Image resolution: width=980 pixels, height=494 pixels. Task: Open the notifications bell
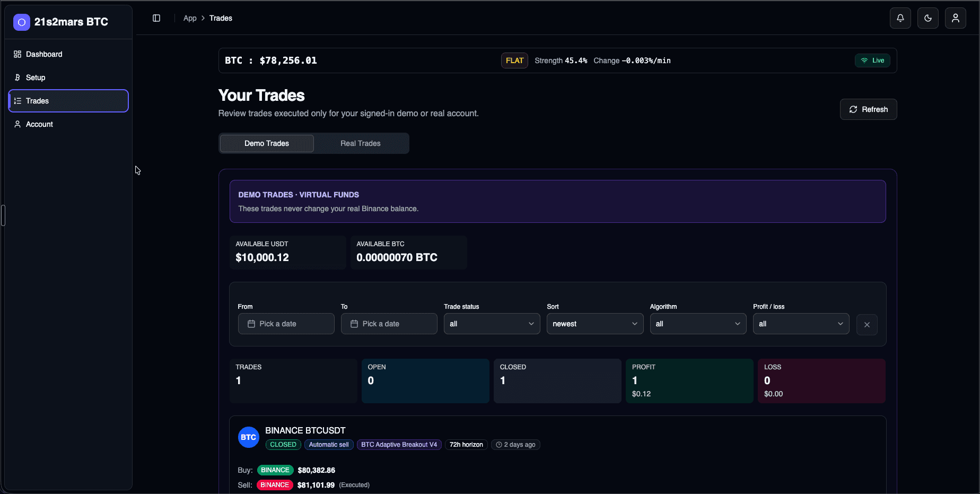(x=900, y=18)
